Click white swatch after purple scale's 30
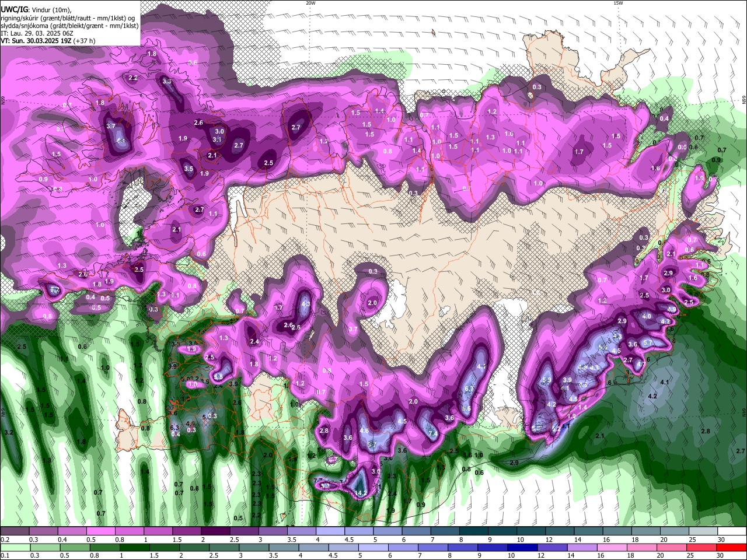The image size is (747, 560). 732,531
